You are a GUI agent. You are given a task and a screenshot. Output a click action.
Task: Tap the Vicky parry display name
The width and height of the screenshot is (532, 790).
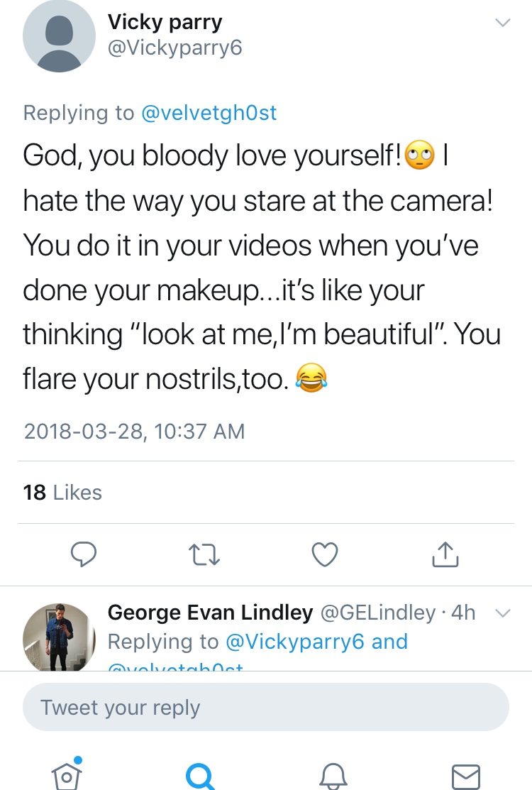coord(165,22)
